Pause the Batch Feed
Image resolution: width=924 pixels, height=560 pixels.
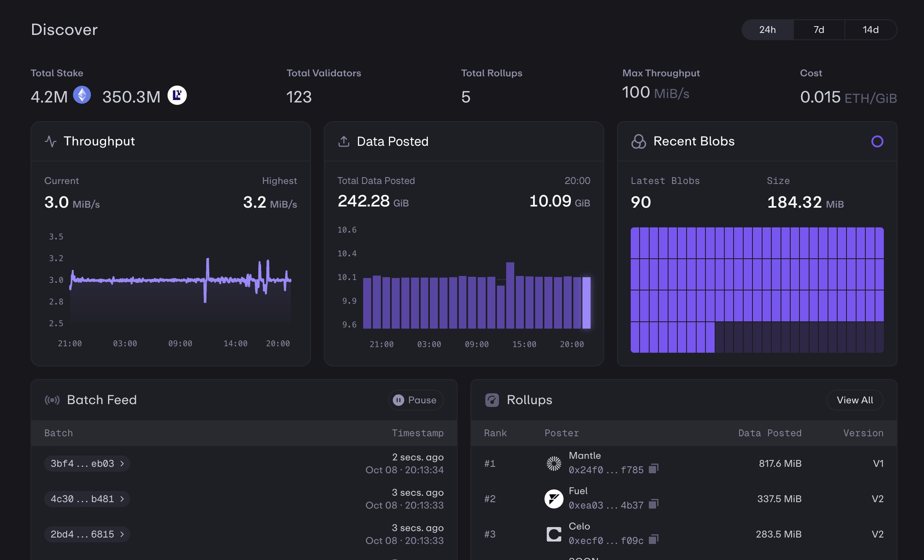(x=416, y=400)
